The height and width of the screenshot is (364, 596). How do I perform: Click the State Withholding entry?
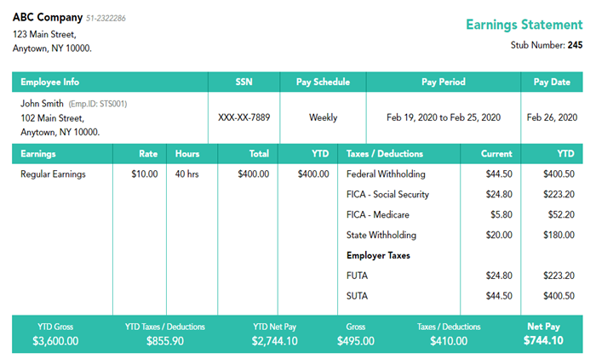coord(381,236)
